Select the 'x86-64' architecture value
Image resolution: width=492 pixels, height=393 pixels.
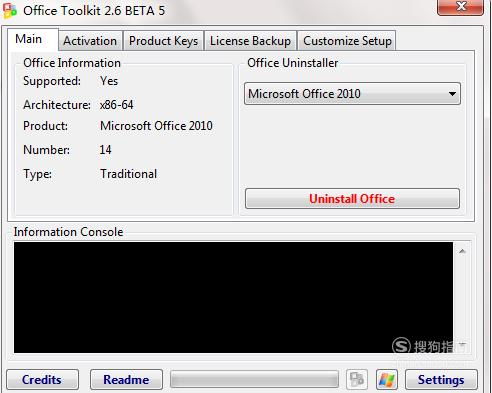117,105
